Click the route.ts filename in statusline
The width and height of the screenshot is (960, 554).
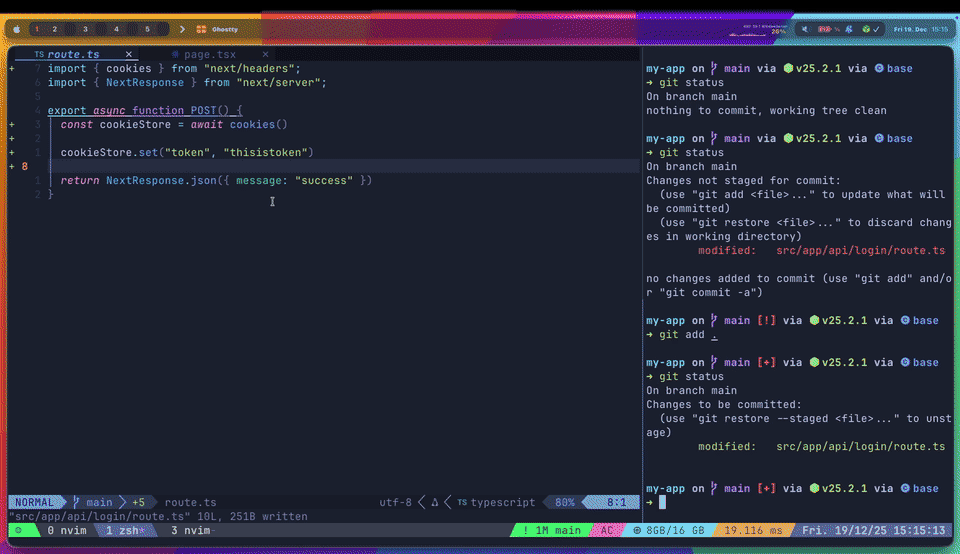[190, 503]
